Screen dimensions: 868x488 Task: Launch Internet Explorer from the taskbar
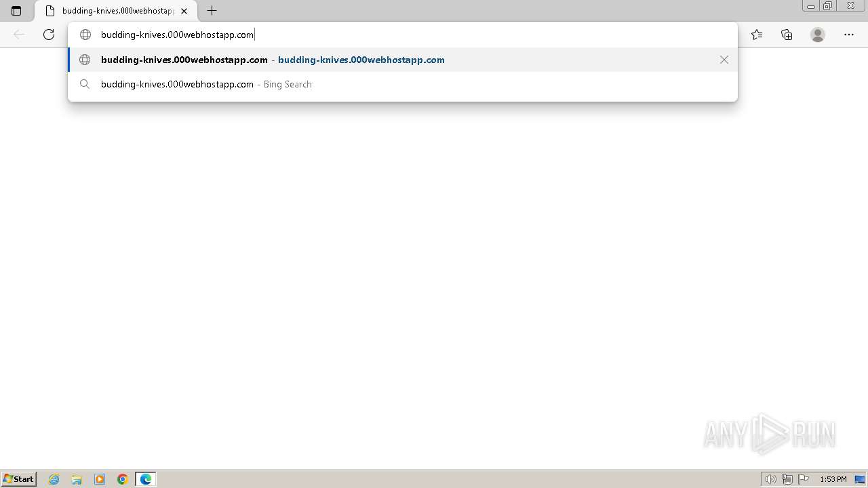tap(54, 479)
